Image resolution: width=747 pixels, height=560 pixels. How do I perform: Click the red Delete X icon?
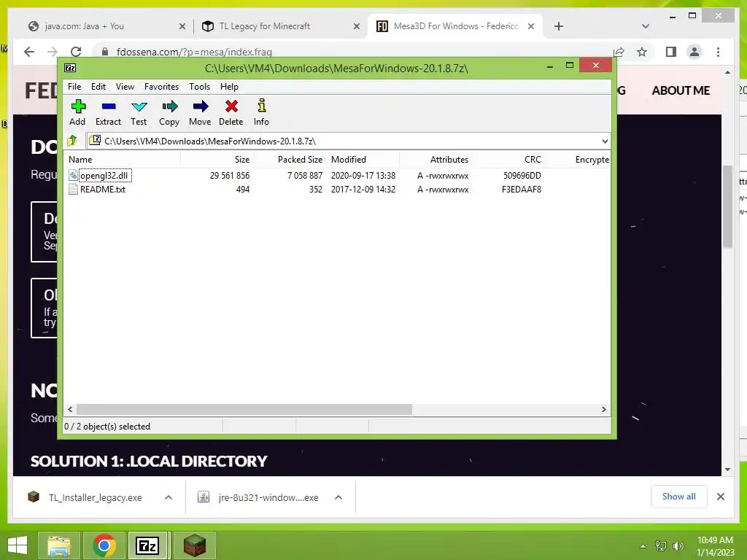(x=231, y=106)
